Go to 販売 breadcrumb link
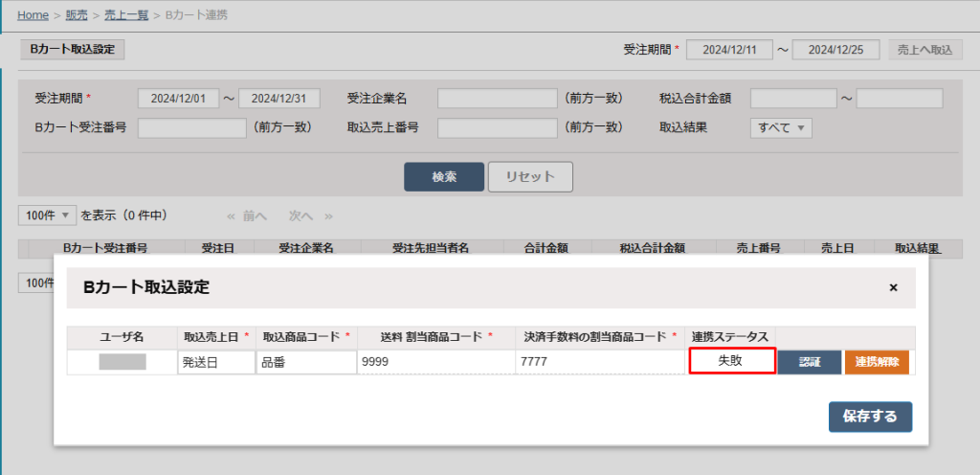The height and width of the screenshot is (475, 980). tap(77, 15)
